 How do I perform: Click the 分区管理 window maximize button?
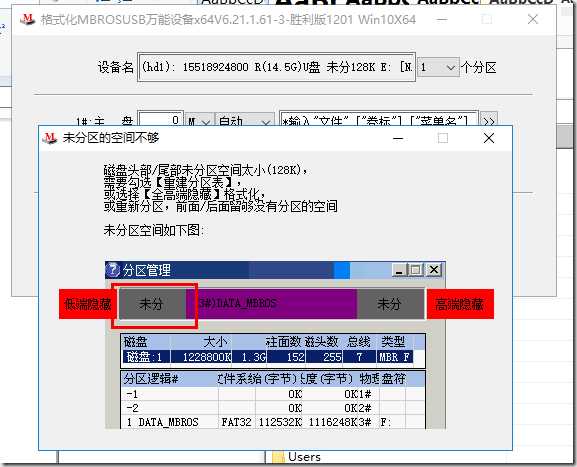(416, 270)
